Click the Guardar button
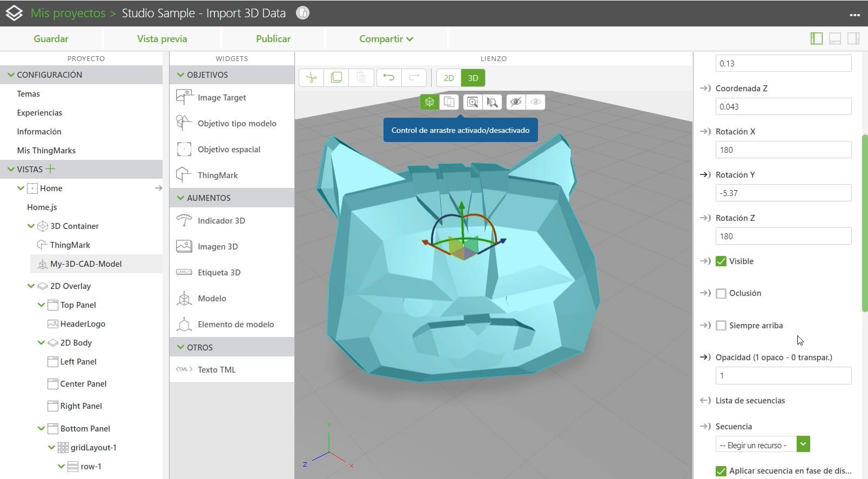The image size is (868, 479). [51, 39]
